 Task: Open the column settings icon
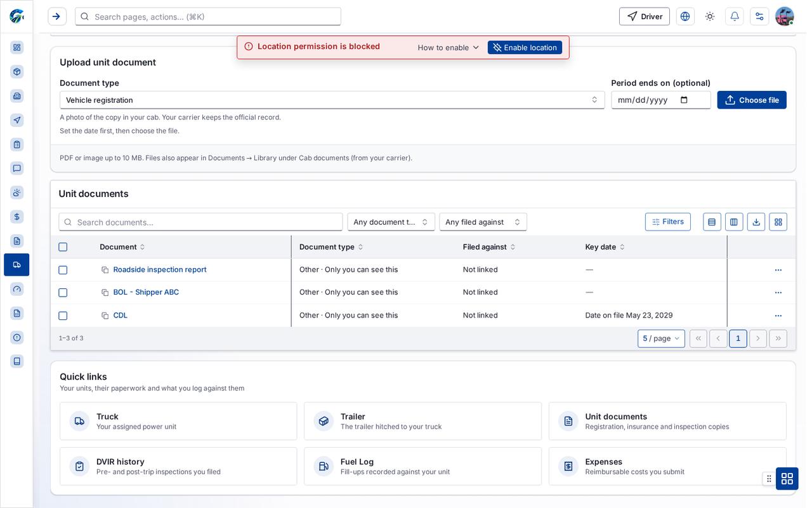[x=734, y=222]
